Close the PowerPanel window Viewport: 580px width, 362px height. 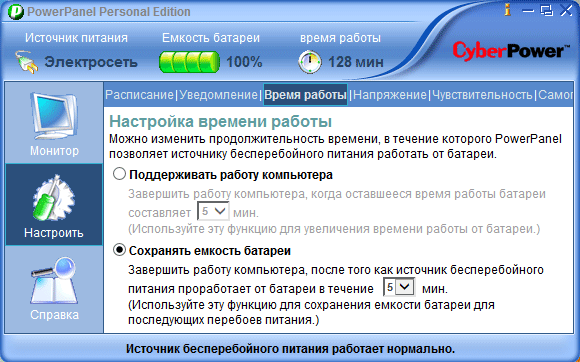click(566, 10)
